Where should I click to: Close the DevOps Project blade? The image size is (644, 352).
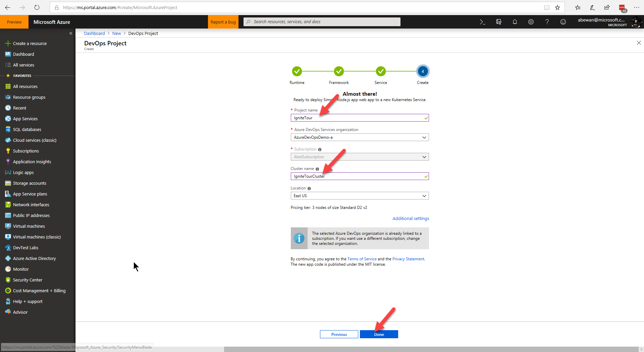(639, 43)
